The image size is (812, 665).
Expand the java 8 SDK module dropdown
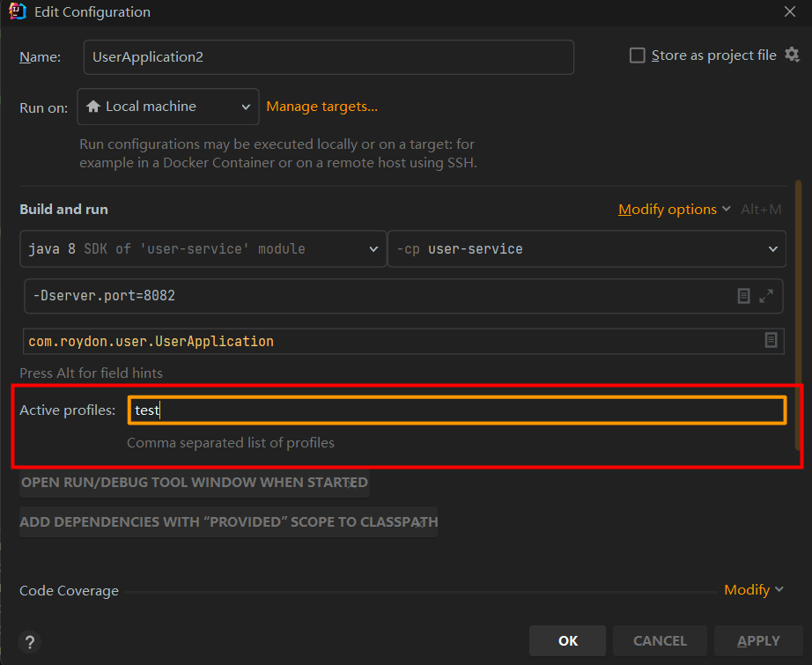click(202, 249)
